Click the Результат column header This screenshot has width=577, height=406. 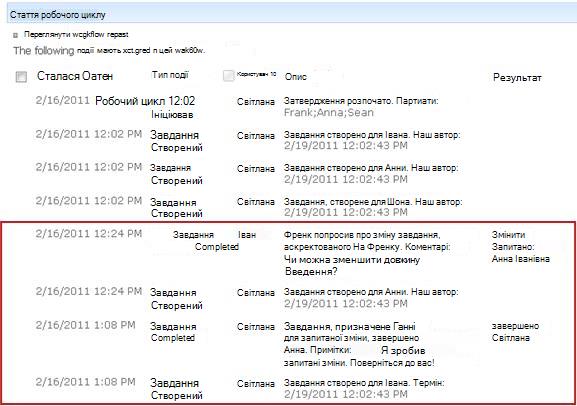tap(517, 78)
